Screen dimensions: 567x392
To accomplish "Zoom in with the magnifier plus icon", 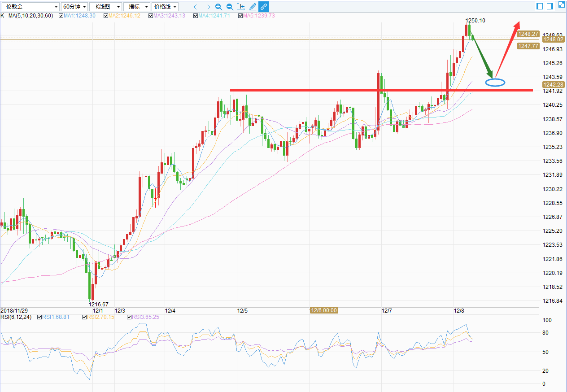I will pyautogui.click(x=218, y=7).
